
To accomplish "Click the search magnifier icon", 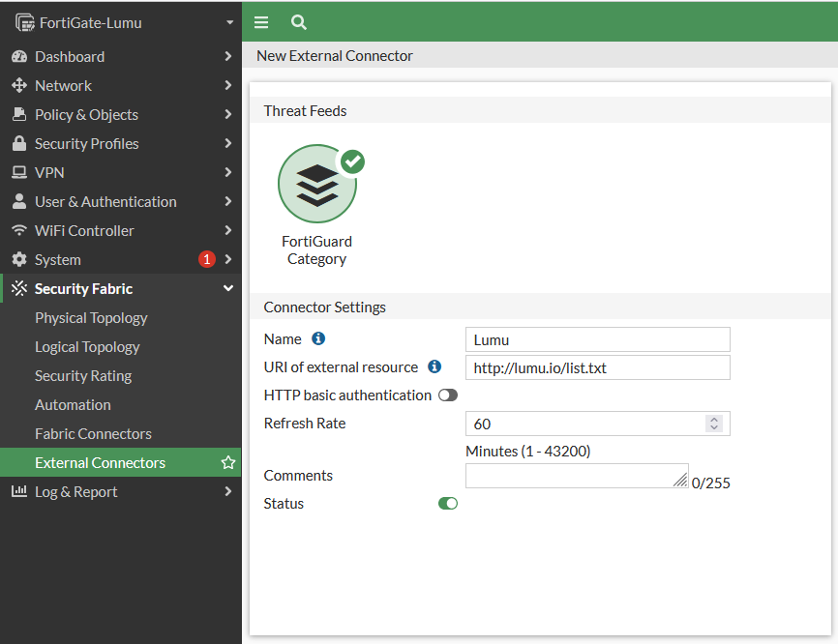I will (299, 22).
